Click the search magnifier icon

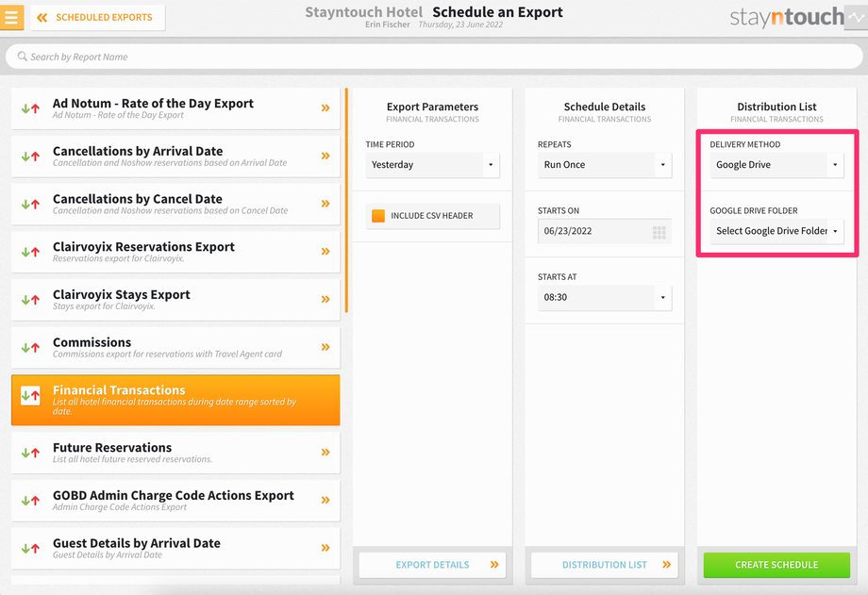pos(22,57)
